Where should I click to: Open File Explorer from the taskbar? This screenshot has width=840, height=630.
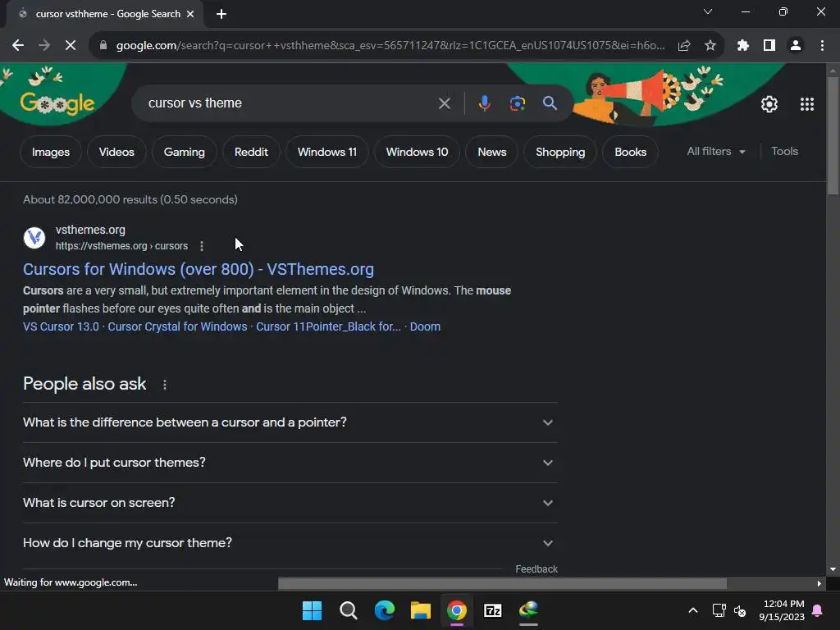point(421,610)
